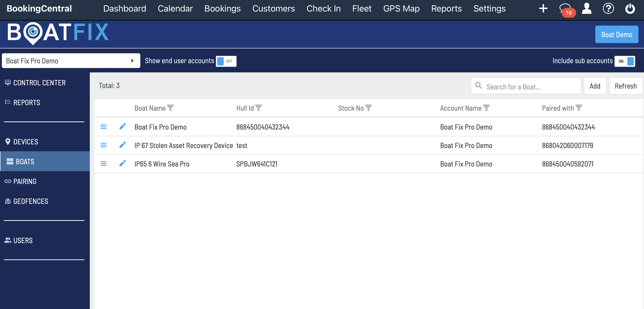
Task: Open Calendar in top navigation
Action: [175, 9]
